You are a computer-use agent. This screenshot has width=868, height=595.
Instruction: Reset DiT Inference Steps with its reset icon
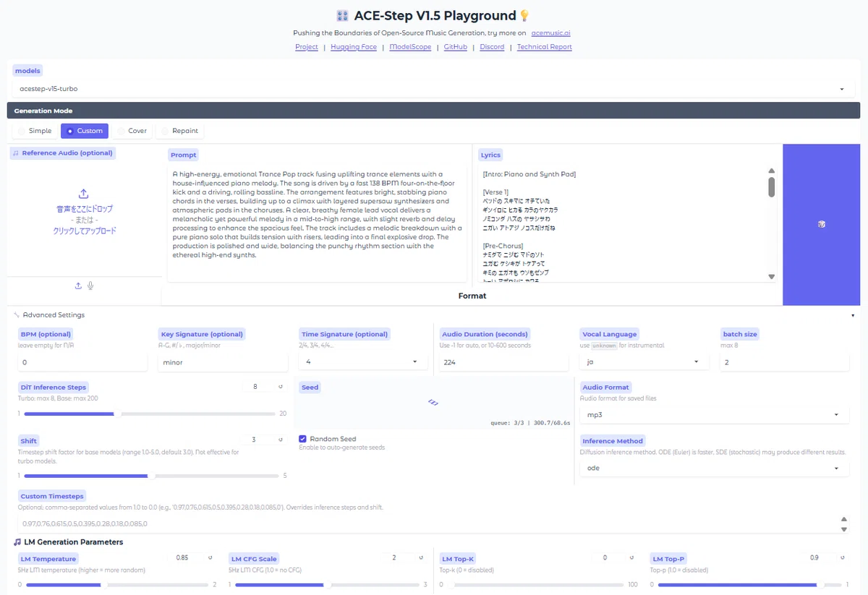point(281,387)
